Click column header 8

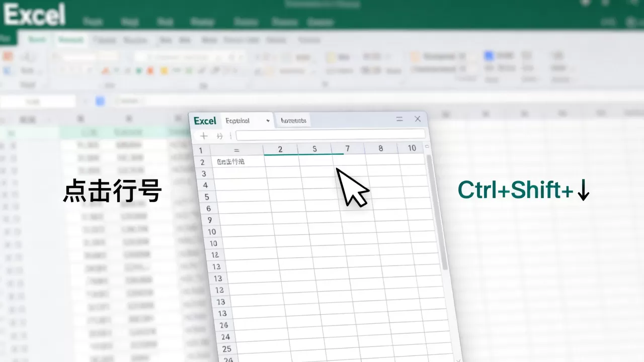(x=380, y=148)
